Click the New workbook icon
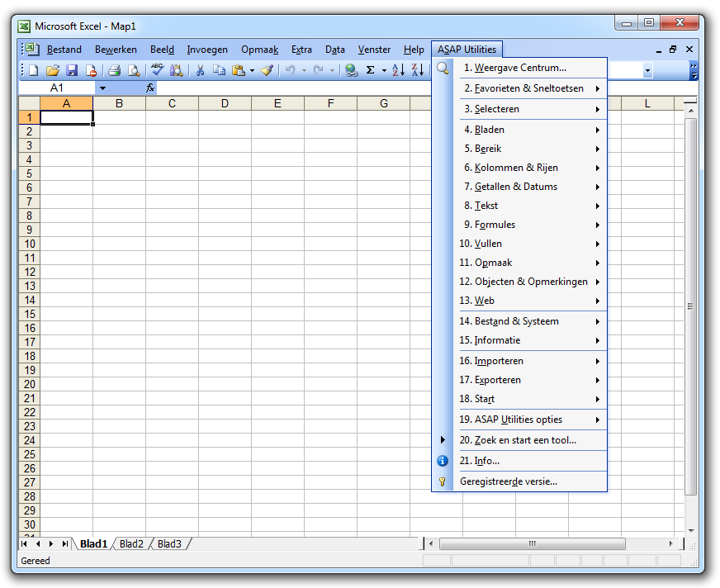 click(x=34, y=70)
